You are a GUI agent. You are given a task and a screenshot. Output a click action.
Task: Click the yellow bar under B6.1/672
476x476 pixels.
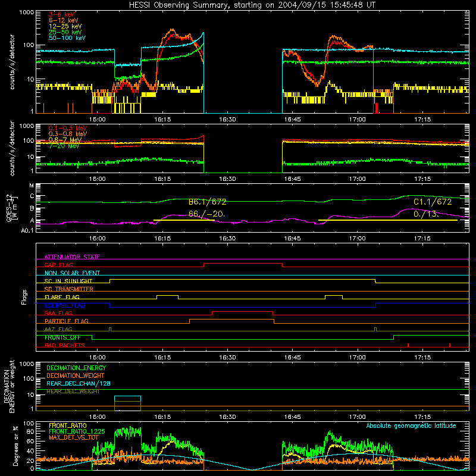[x=184, y=220]
